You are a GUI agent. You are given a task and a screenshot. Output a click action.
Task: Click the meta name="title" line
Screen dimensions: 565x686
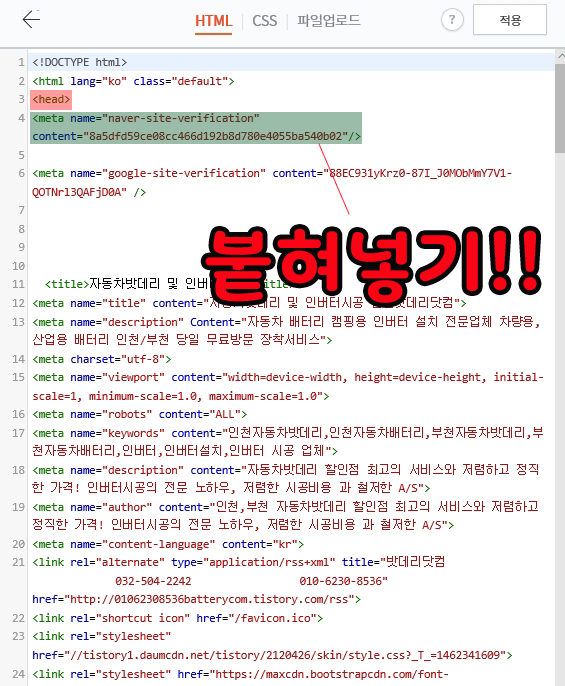[249, 303]
